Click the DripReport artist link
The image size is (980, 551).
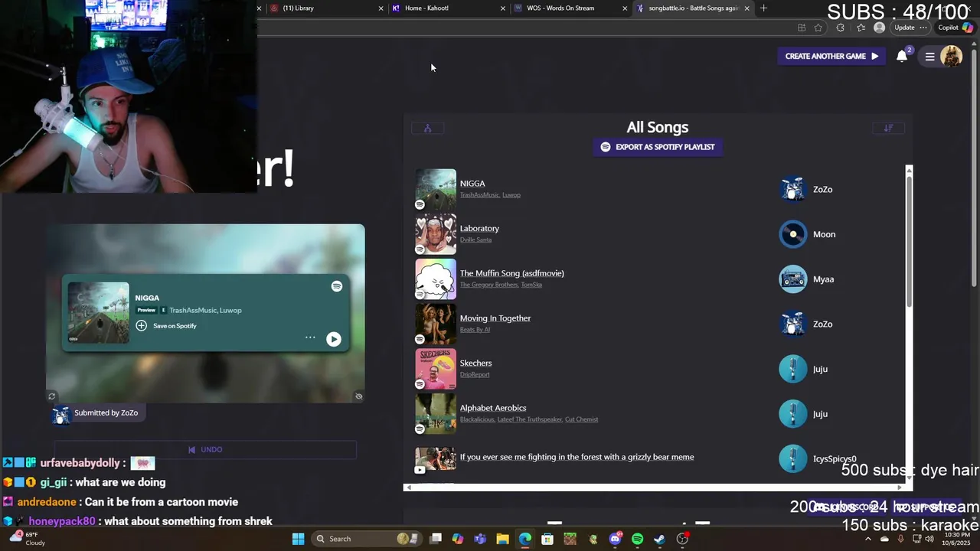[x=475, y=374]
